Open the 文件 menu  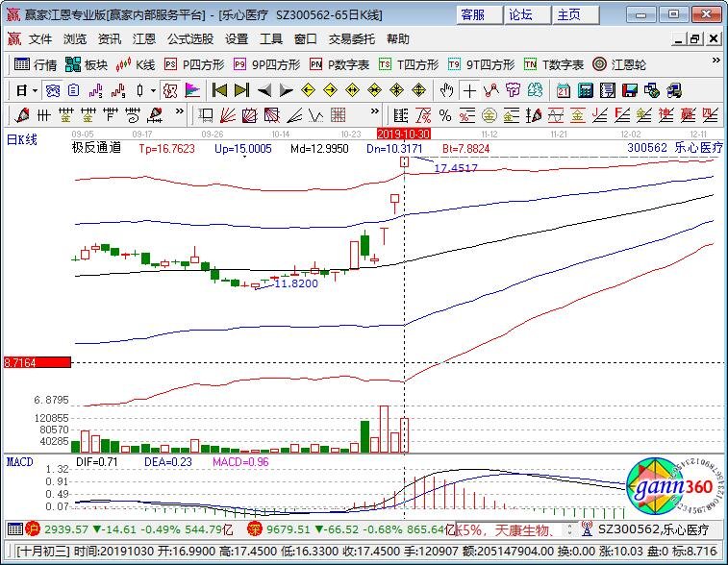(40, 39)
